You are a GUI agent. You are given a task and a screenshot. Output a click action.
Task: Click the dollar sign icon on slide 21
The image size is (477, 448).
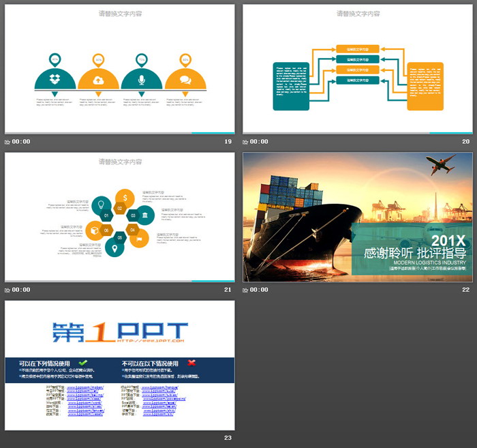tap(125, 198)
